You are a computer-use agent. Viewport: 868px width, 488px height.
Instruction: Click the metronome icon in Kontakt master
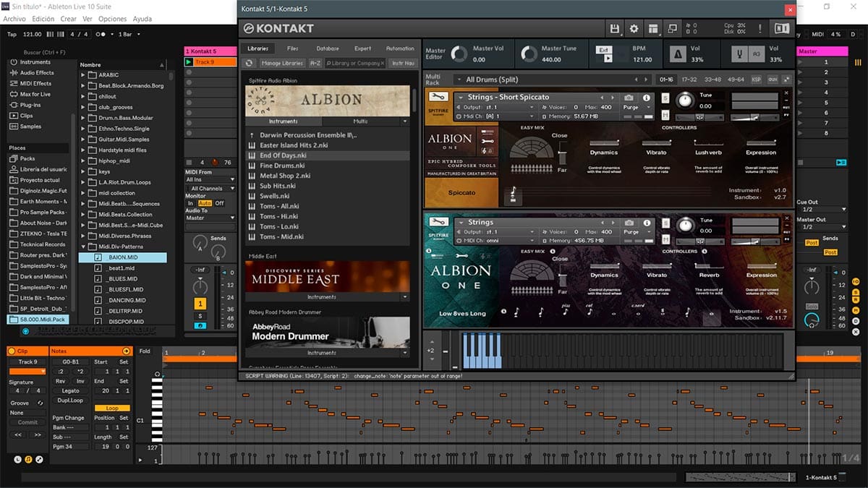[x=678, y=54]
